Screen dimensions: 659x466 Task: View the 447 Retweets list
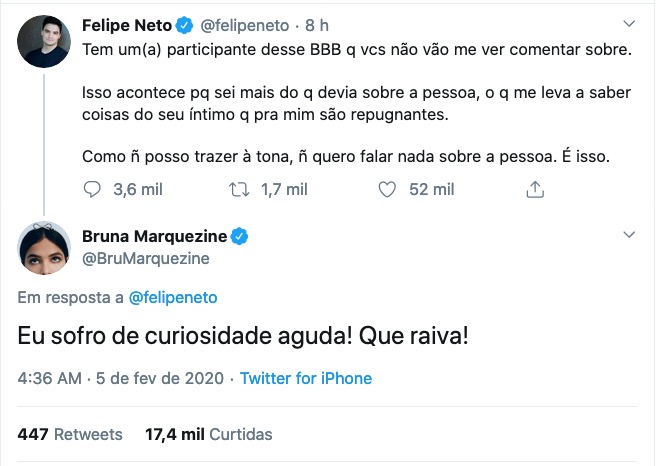click(70, 435)
